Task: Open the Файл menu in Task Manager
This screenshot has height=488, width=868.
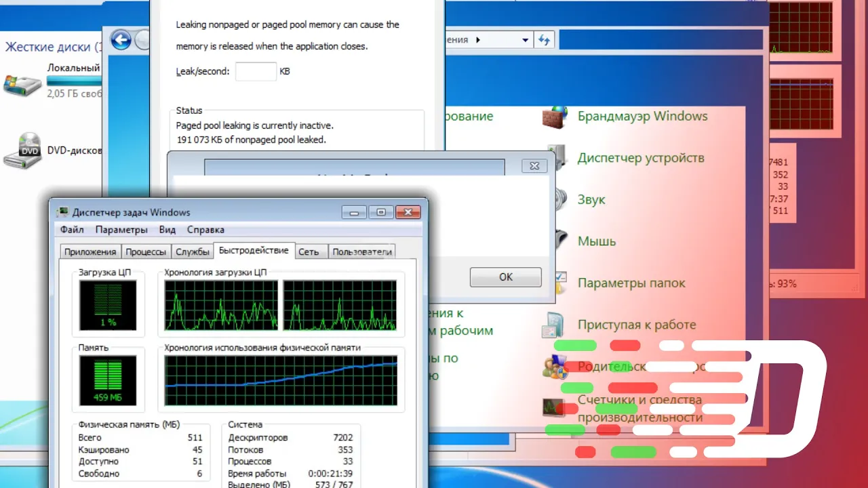Action: click(x=72, y=230)
